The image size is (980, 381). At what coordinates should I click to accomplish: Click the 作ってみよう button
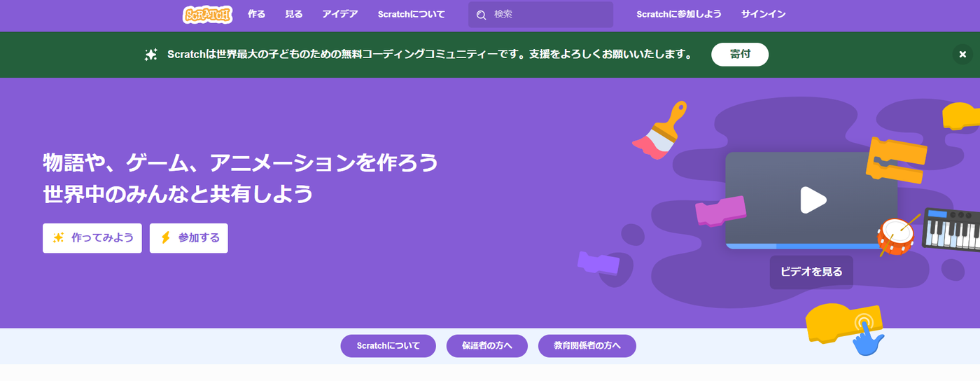click(x=92, y=238)
